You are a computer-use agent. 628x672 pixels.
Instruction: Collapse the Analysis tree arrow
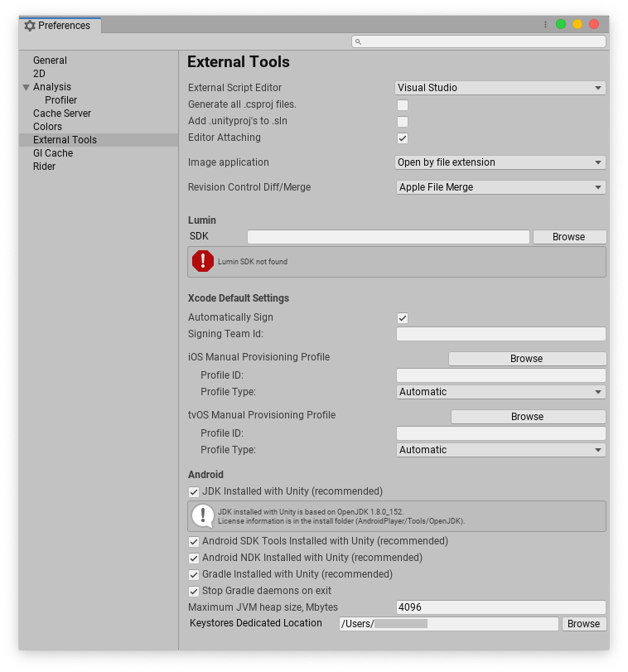27,87
